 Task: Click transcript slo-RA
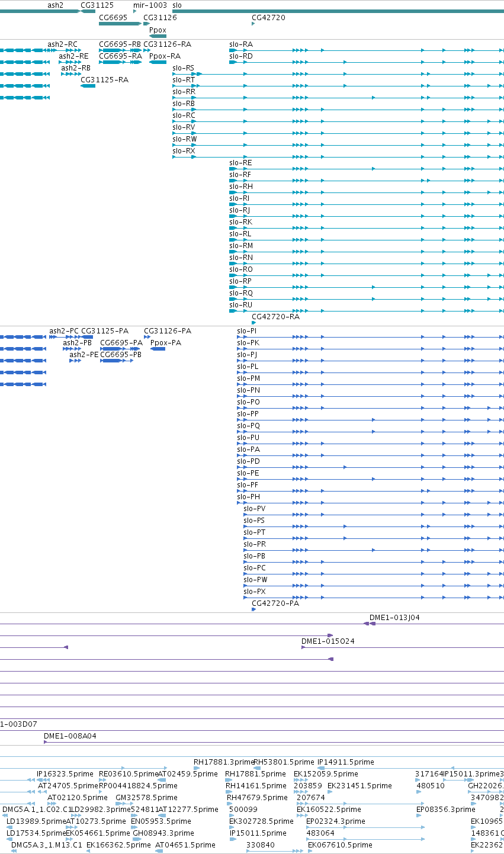tap(240, 44)
